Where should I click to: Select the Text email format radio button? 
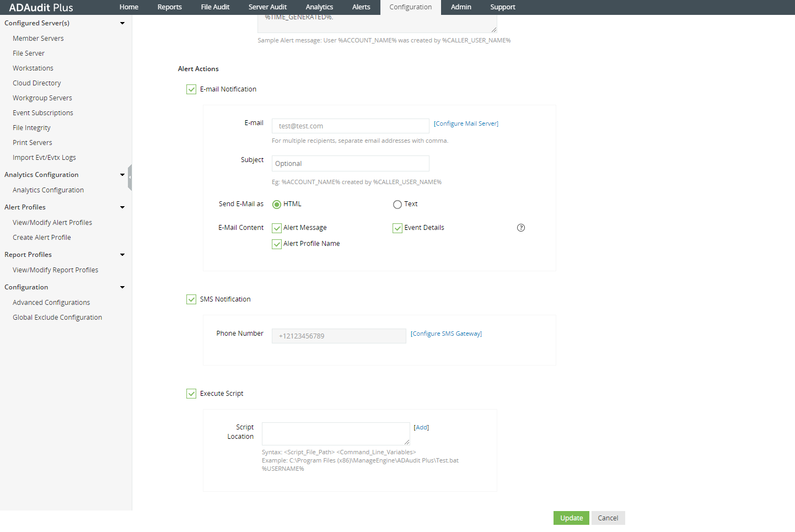pos(397,205)
